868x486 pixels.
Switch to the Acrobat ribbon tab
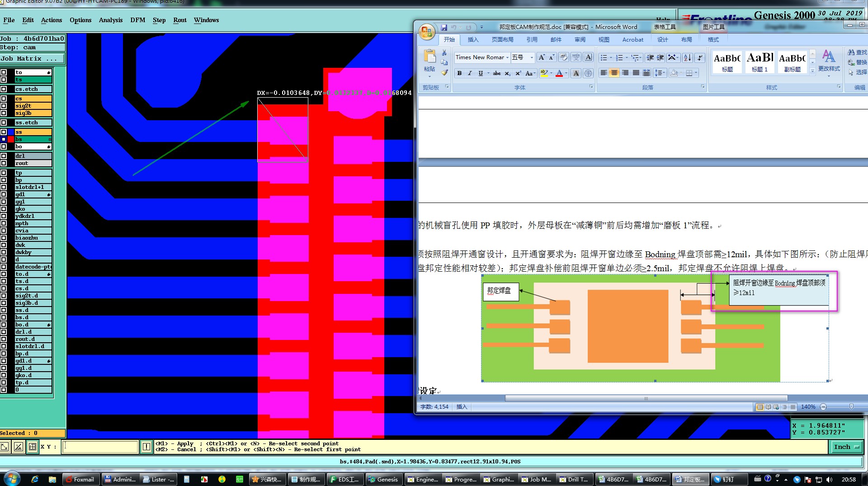click(632, 40)
